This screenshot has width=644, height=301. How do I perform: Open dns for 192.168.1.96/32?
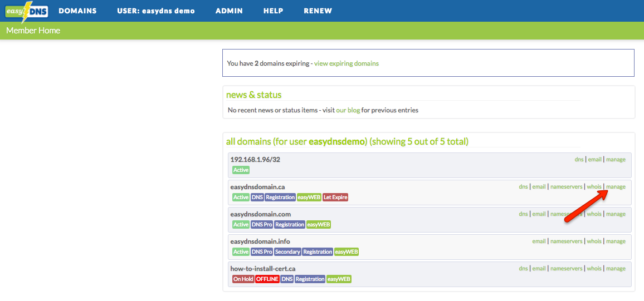(x=579, y=160)
